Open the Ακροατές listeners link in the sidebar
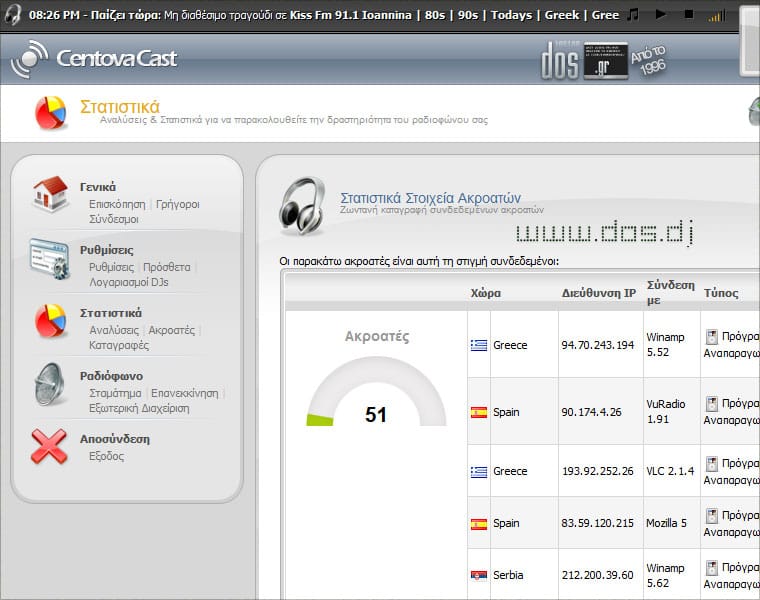760x600 pixels. (171, 330)
